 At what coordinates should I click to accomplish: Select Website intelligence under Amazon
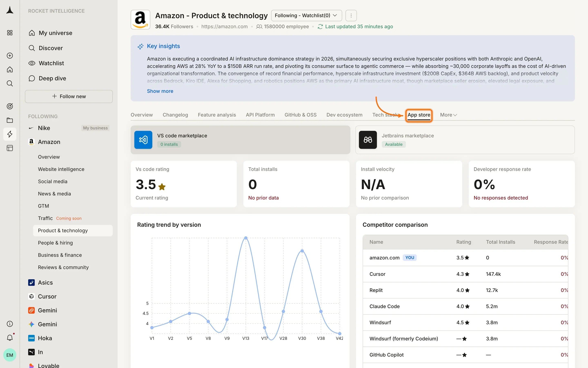61,169
